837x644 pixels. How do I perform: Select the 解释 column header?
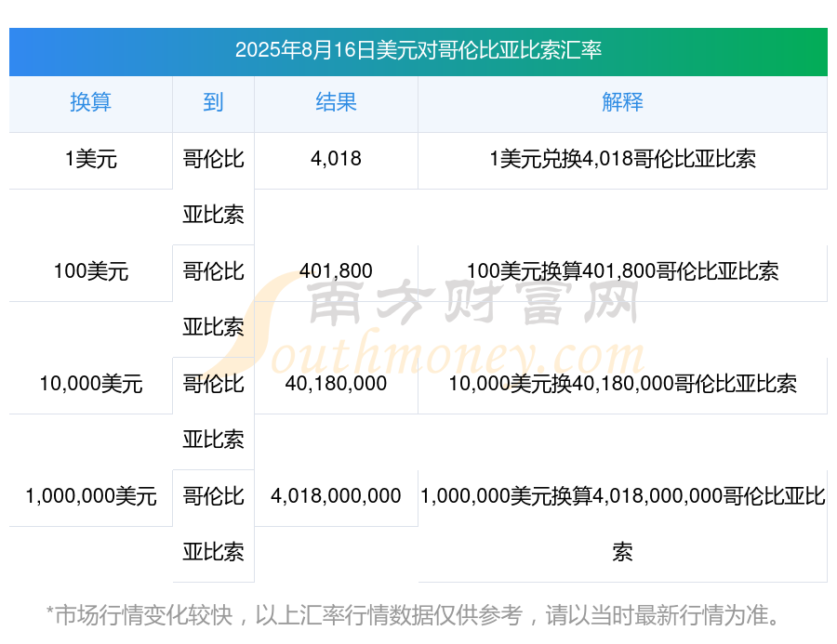click(622, 102)
